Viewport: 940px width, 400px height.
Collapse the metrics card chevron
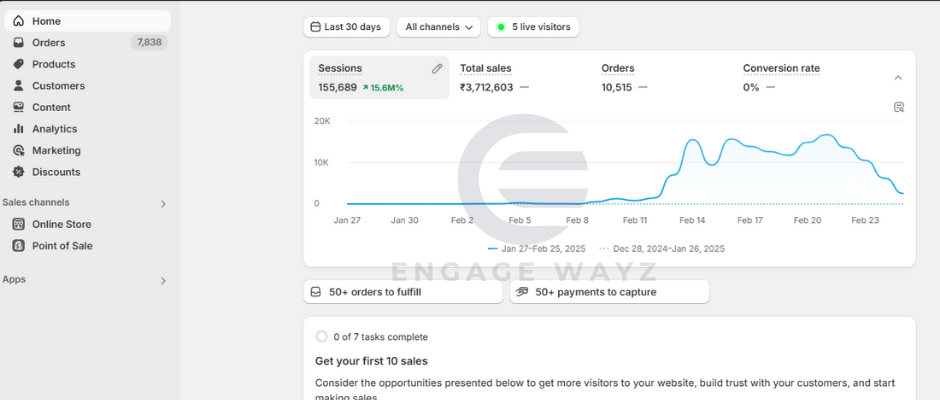tap(898, 78)
